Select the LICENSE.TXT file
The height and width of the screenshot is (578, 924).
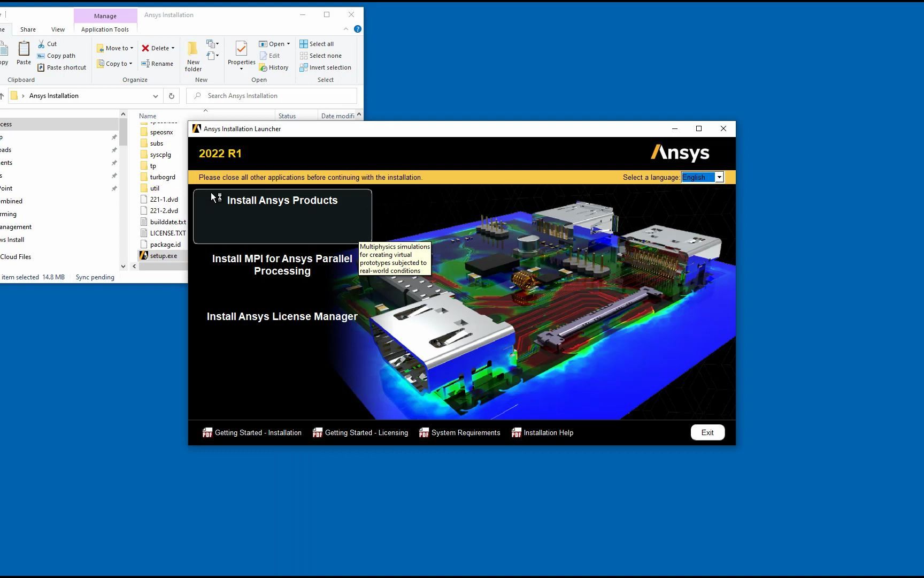click(x=167, y=233)
